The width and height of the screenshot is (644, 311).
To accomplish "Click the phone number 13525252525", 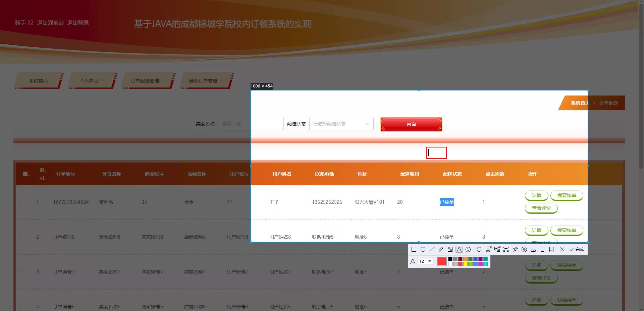I will (x=327, y=202).
